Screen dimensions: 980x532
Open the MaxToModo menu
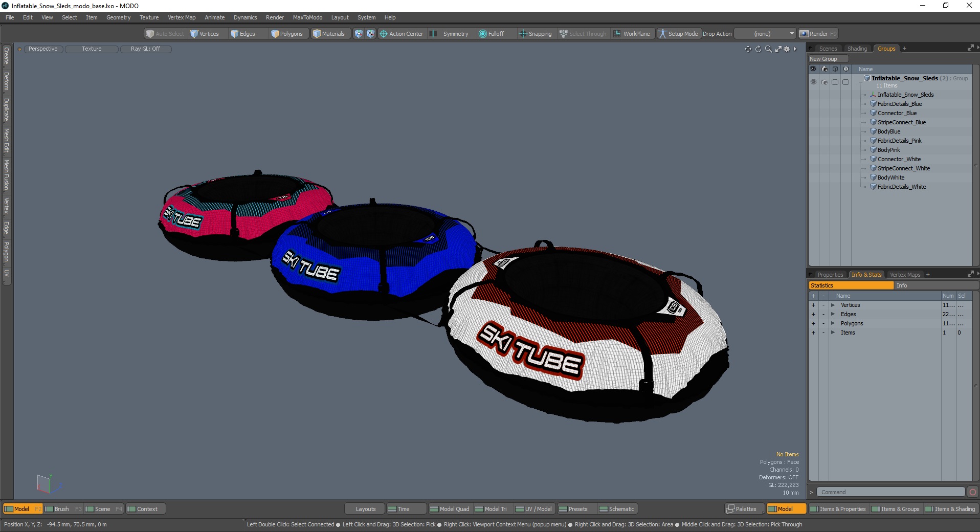[307, 17]
